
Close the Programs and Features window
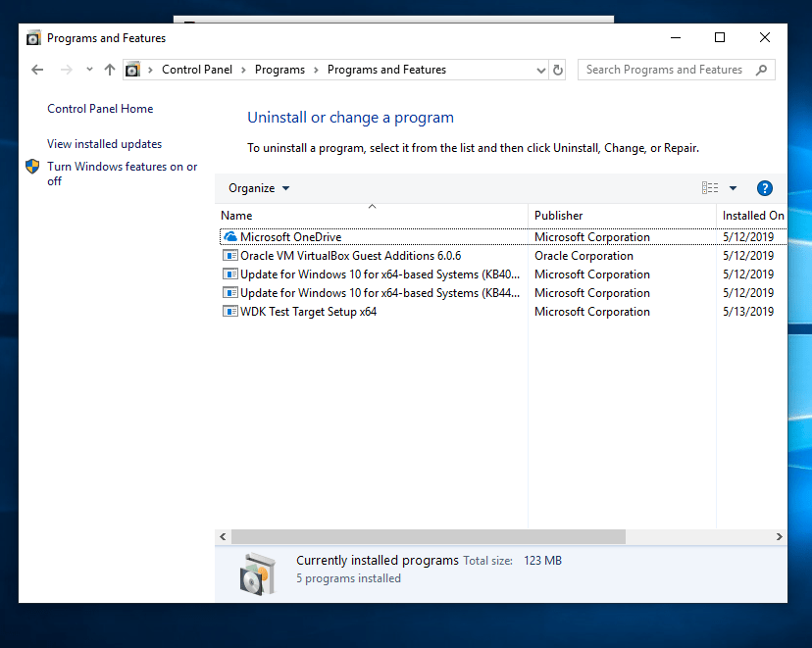point(764,37)
